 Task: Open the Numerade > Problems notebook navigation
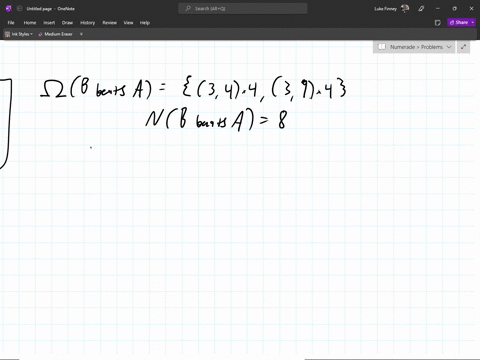414,47
